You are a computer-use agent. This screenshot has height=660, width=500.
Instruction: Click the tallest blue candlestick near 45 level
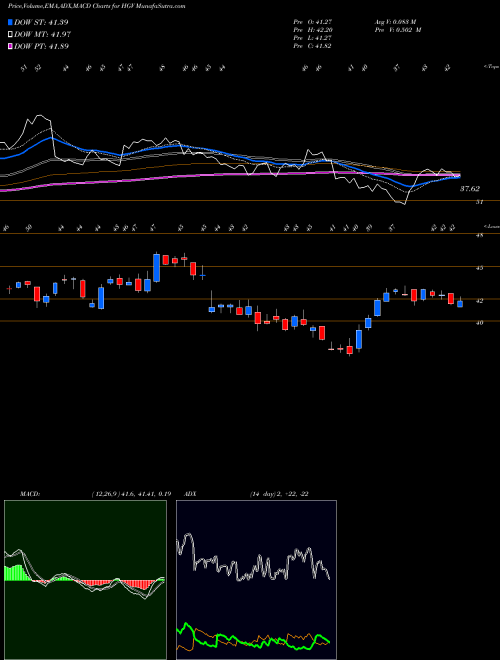coord(157,268)
